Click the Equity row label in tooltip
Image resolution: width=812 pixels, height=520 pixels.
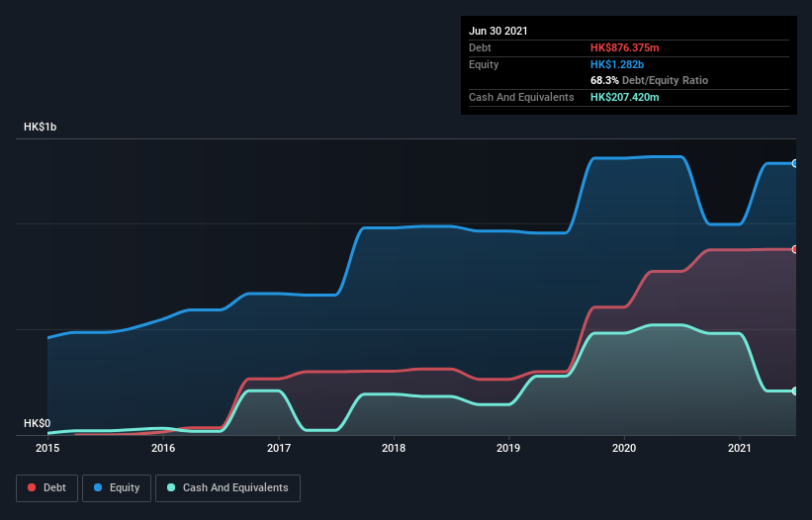[484, 64]
